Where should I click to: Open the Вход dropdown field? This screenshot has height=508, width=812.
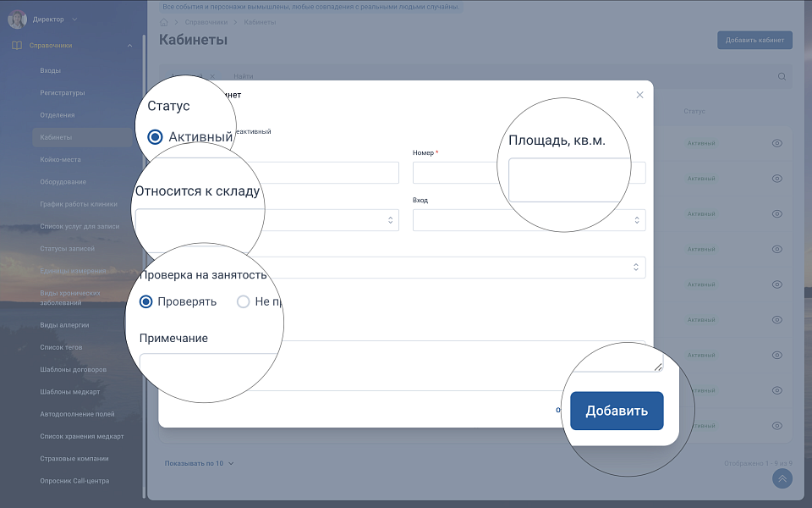pos(529,220)
